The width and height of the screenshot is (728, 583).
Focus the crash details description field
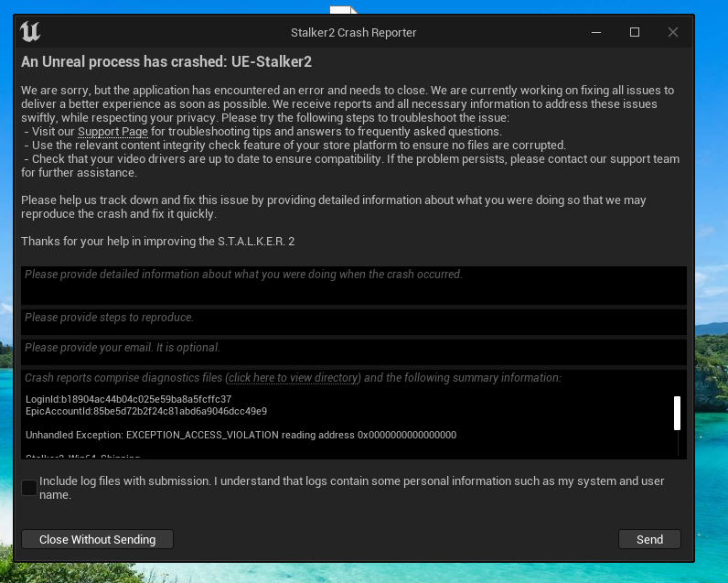pos(354,286)
